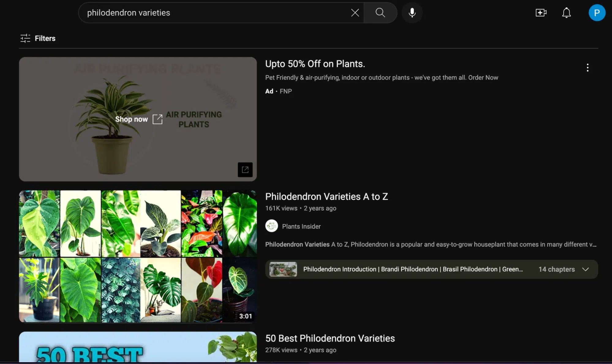Open 50 Best Philodendron Varieties video title
The image size is (612, 364).
pyautogui.click(x=330, y=338)
